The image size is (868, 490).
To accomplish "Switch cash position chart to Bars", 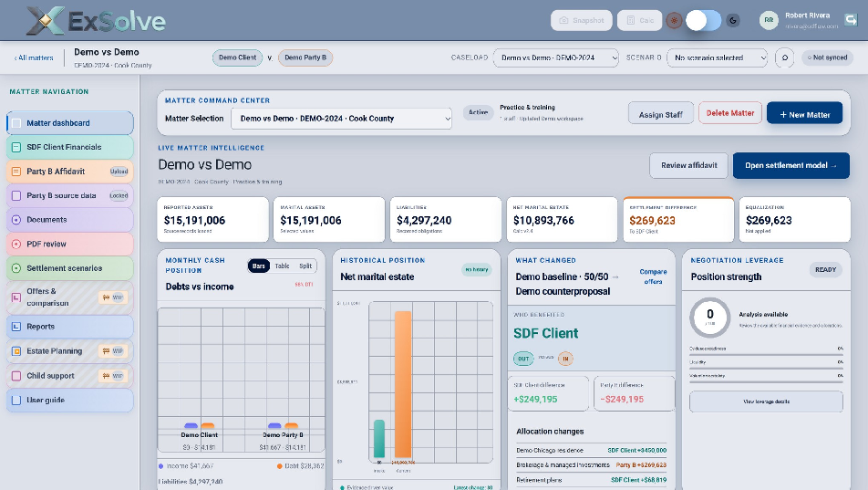I will [x=259, y=266].
